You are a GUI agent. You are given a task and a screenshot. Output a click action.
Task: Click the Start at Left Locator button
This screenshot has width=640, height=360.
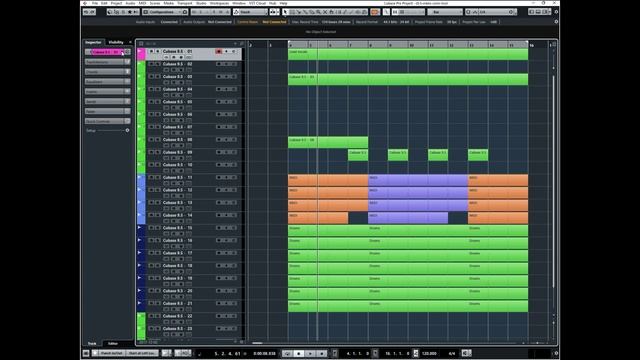pyautogui.click(x=142, y=353)
